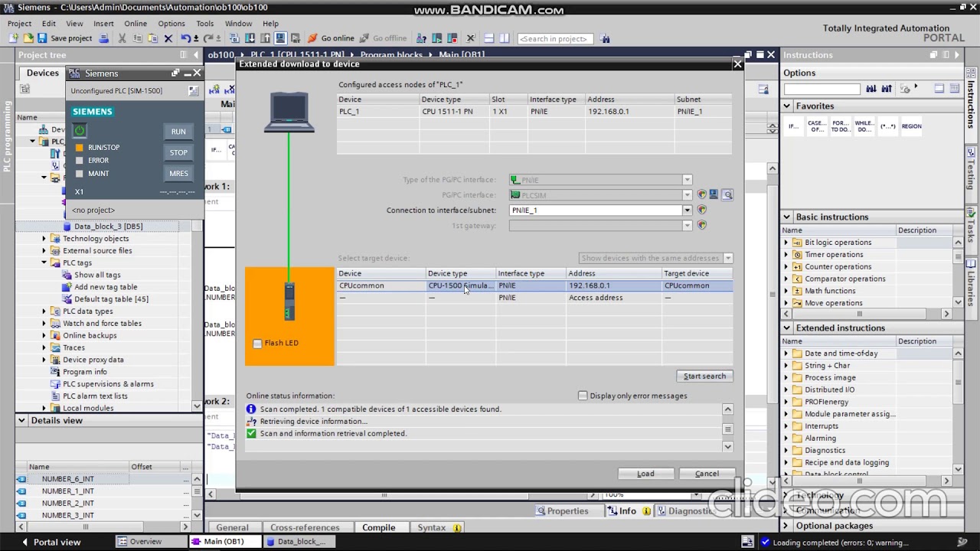Click the Download to device toolbar icon
980x551 pixels.
pos(250,38)
